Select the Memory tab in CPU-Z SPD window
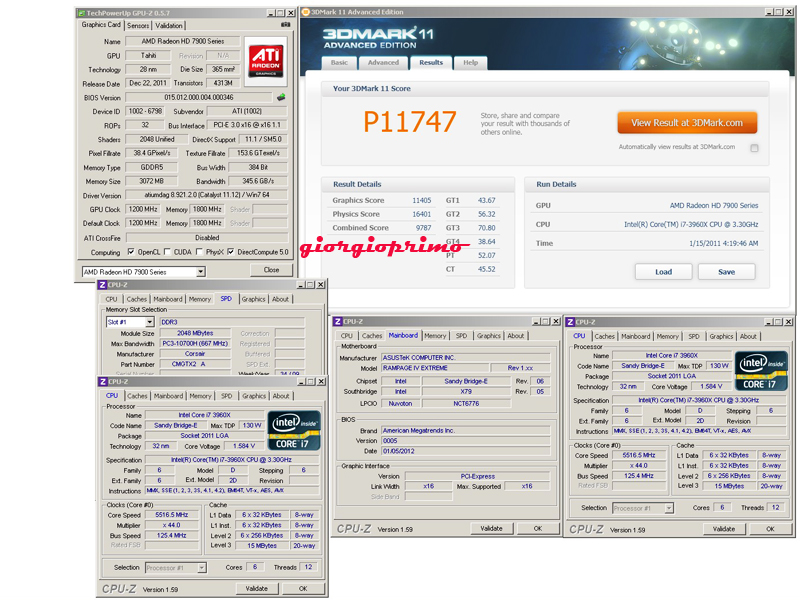This screenshot has width=800, height=600. 200,299
